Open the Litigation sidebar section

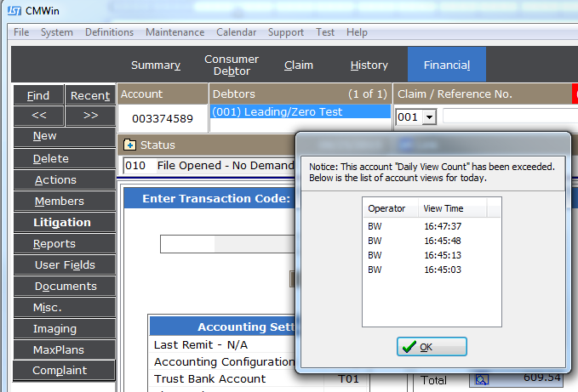[61, 222]
